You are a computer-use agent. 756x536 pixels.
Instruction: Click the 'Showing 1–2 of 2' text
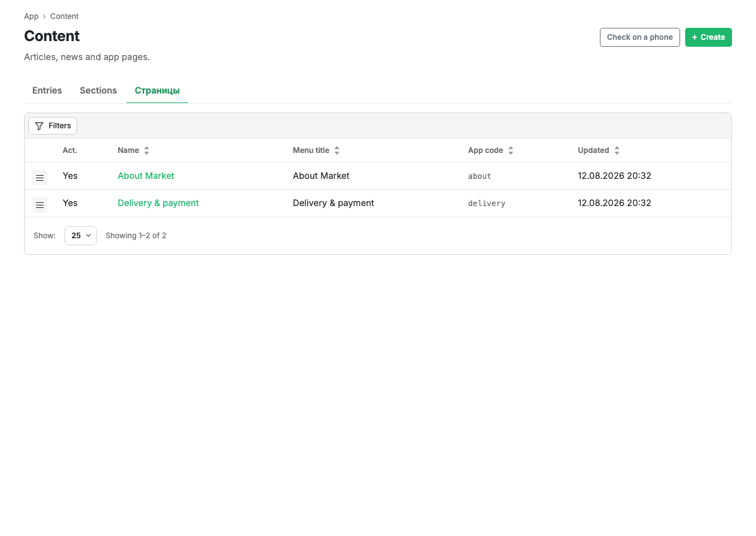click(x=136, y=236)
